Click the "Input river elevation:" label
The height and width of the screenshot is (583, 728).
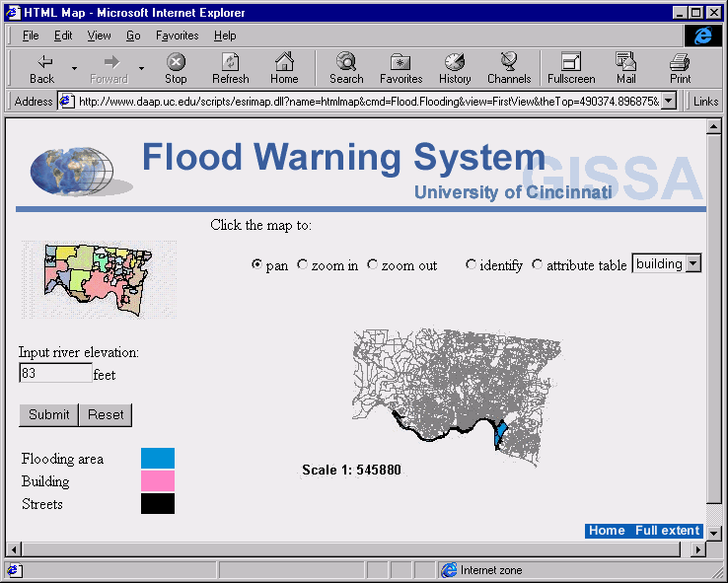pos(79,352)
